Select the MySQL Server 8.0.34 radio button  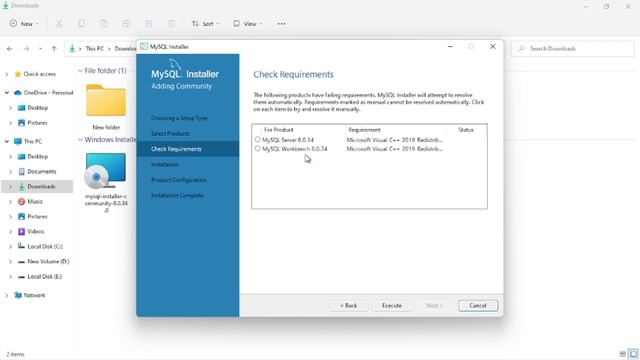258,140
